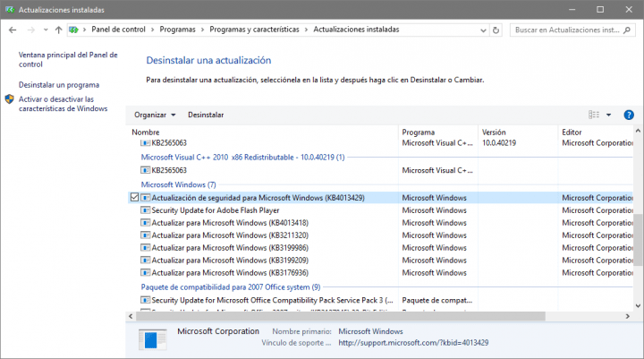
Task: Click icon of KB3199986 update
Action: 145,248
